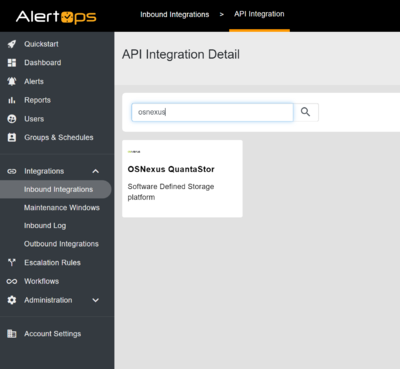400x369 pixels.
Task: Click the API Integration Detail heading
Action: point(181,54)
